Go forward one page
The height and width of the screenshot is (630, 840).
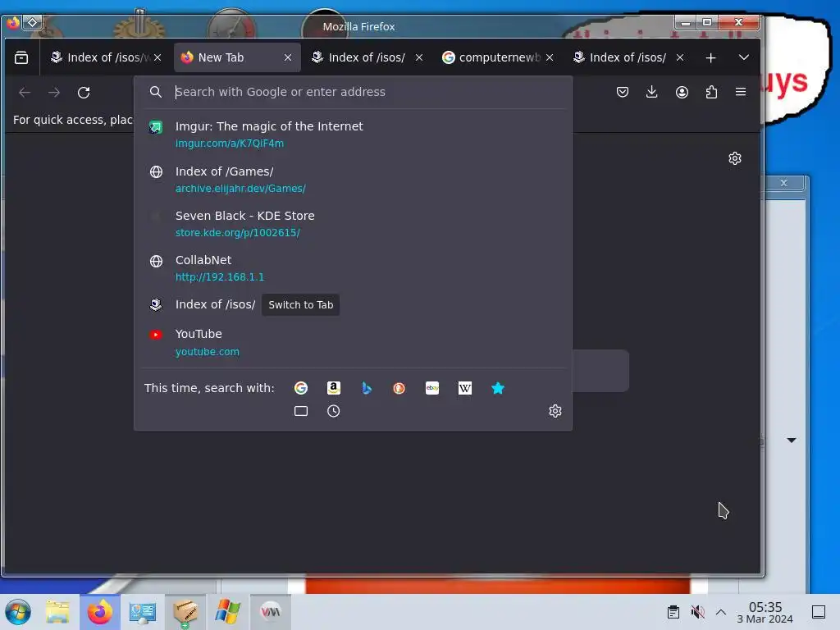[54, 92]
